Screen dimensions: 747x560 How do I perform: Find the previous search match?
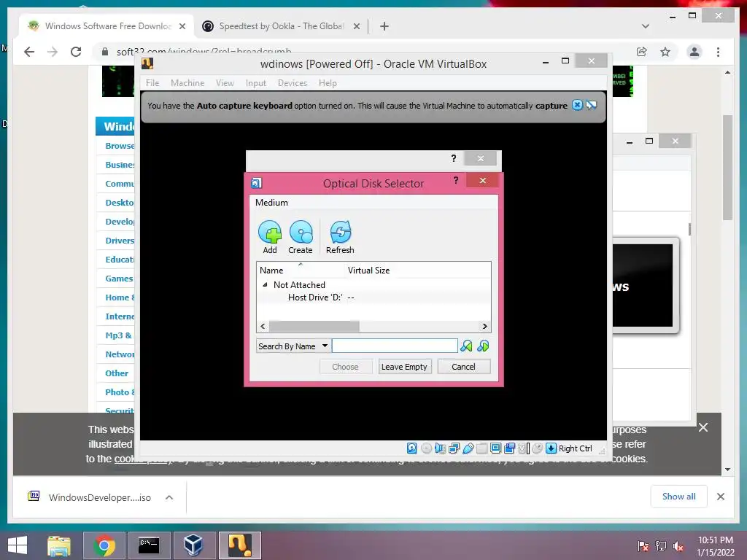[x=466, y=346]
